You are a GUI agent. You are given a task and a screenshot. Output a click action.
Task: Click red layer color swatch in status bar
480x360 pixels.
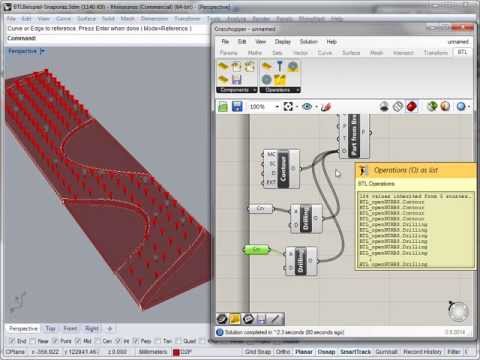[176, 352]
